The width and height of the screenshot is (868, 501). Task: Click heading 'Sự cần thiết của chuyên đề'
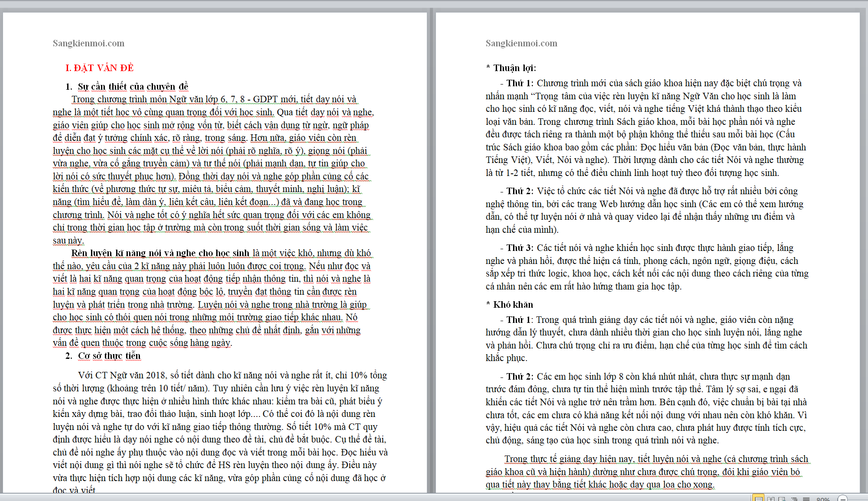133,87
